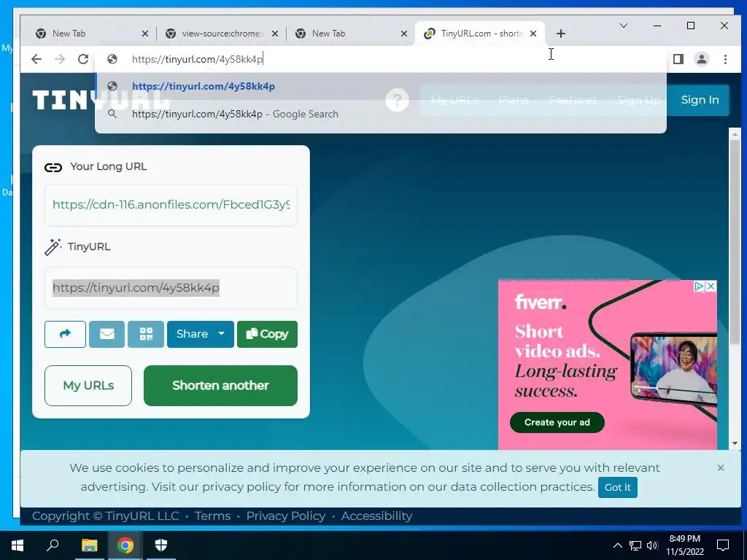Open the Fiverr video ad thumbnail

pos(673,369)
